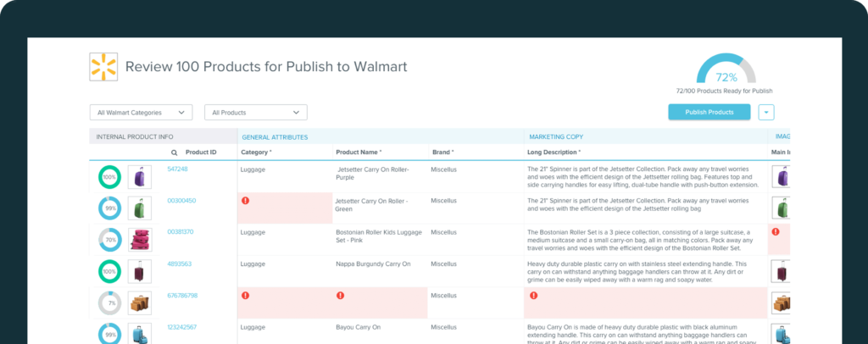The image size is (868, 344).
Task: Open the All Products filter dropdown
Action: click(x=255, y=112)
